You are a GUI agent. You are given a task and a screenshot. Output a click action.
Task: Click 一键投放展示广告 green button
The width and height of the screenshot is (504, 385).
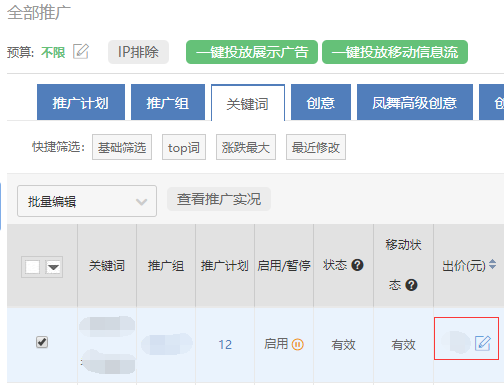point(252,52)
